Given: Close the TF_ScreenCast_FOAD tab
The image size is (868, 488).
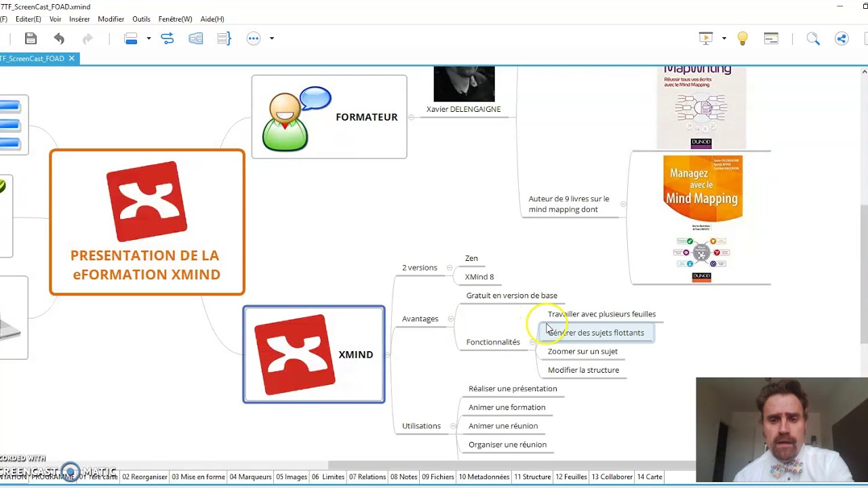Looking at the screenshot, I should tap(71, 58).
